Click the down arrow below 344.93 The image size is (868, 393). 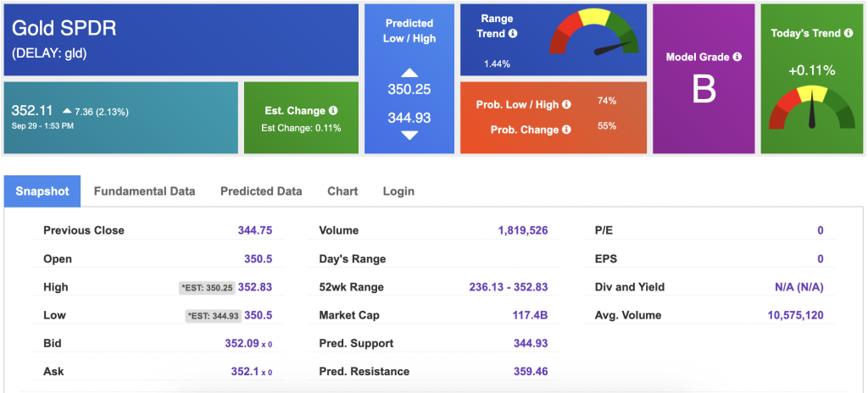point(409,136)
